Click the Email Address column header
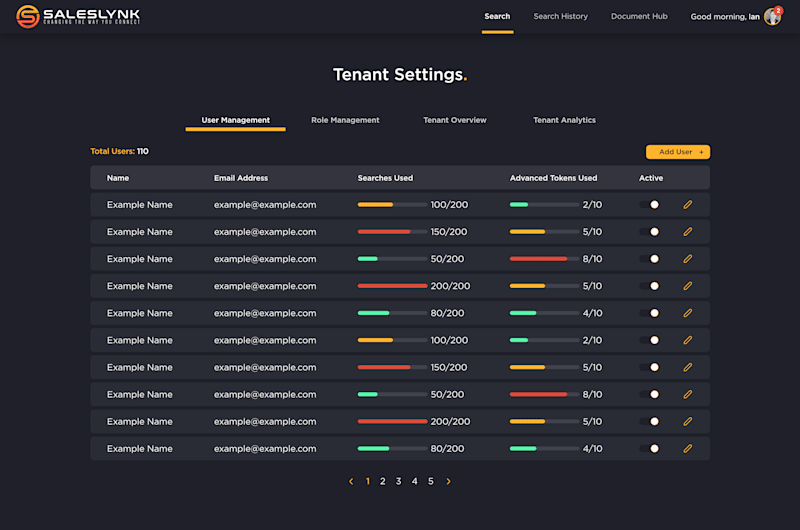The width and height of the screenshot is (800, 530). click(241, 178)
